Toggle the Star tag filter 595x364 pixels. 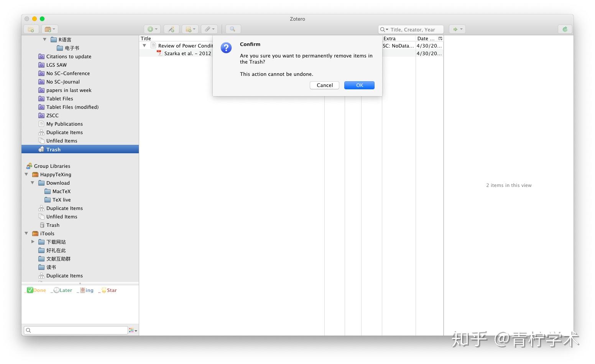pyautogui.click(x=108, y=290)
